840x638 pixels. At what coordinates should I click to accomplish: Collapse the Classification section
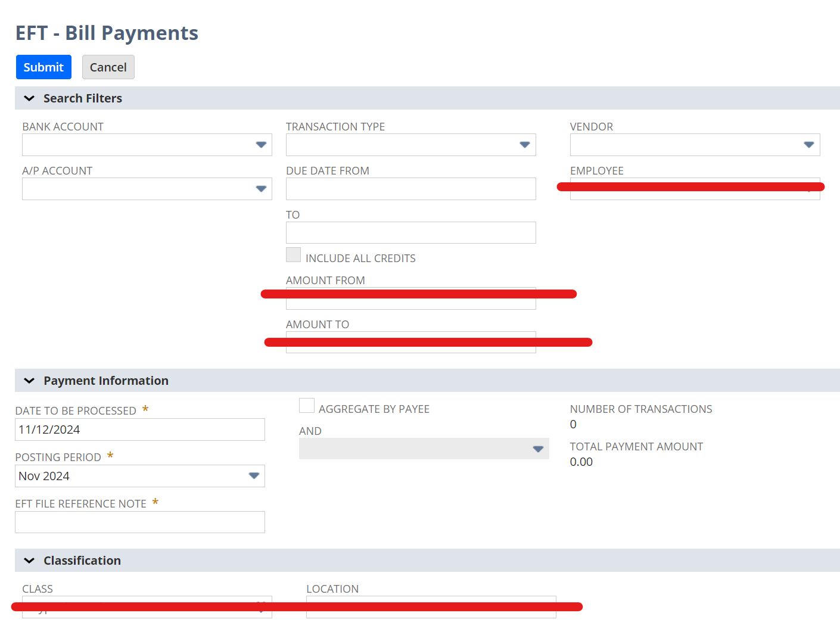(x=29, y=560)
